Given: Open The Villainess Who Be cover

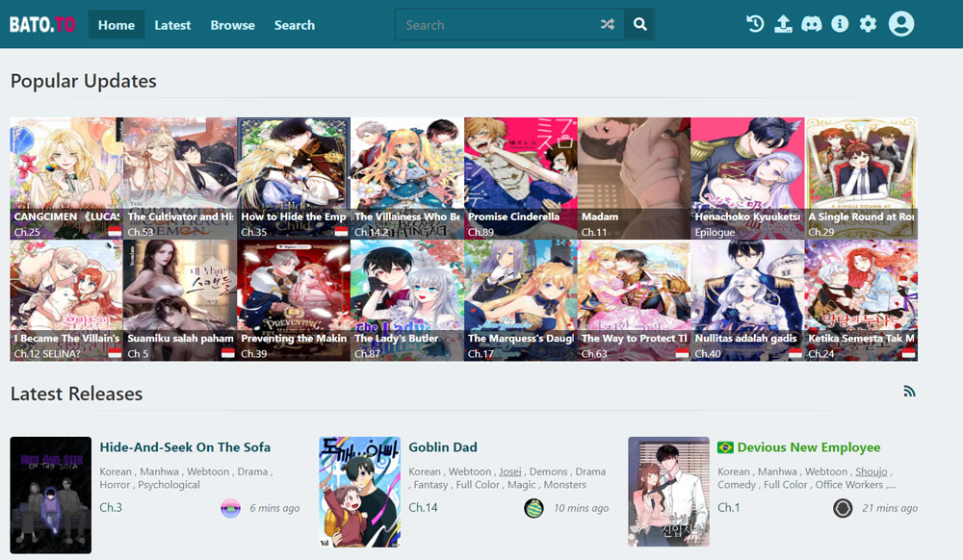Looking at the screenshot, I should pos(407,178).
